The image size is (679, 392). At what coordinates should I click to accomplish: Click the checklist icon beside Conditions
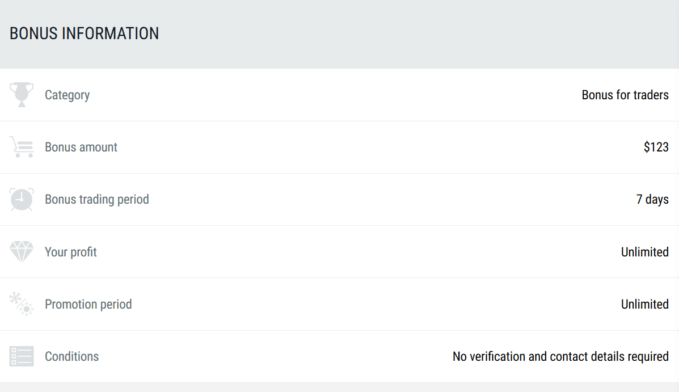tap(21, 356)
